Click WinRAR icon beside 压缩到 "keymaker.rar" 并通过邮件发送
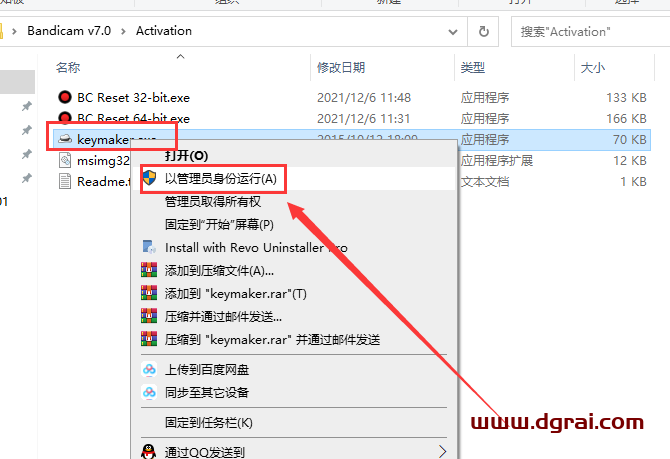 (x=149, y=339)
